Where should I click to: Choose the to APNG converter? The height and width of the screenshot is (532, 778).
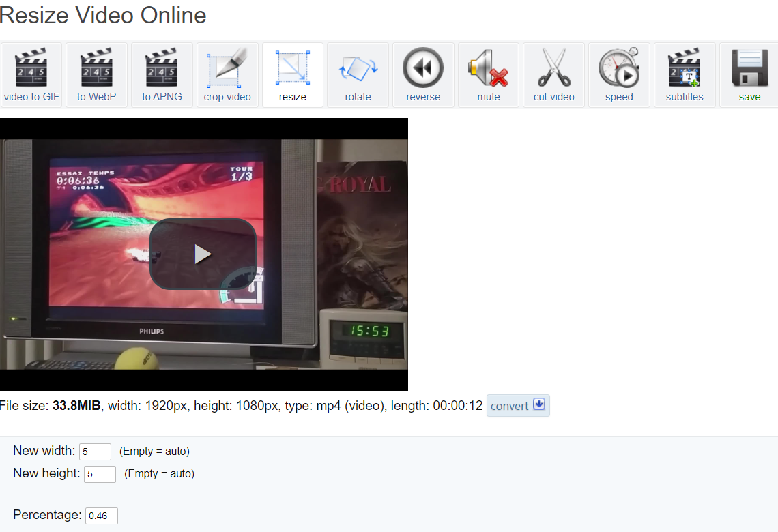click(162, 75)
